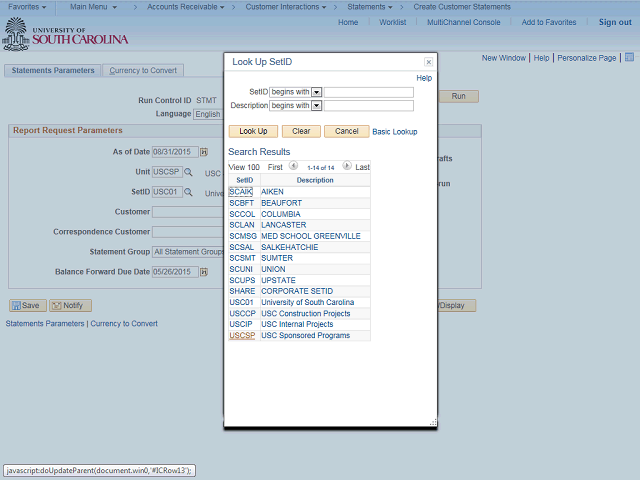
Task: Select SCLAN setID result
Action: [x=242, y=225]
